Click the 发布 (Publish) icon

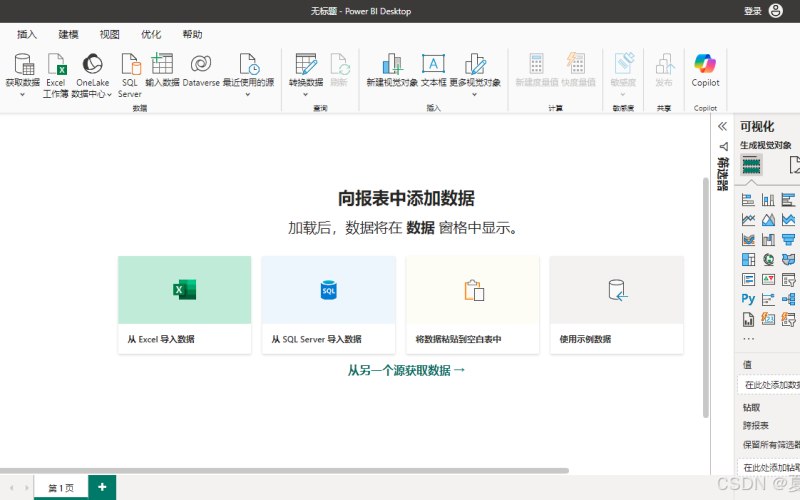[665, 64]
